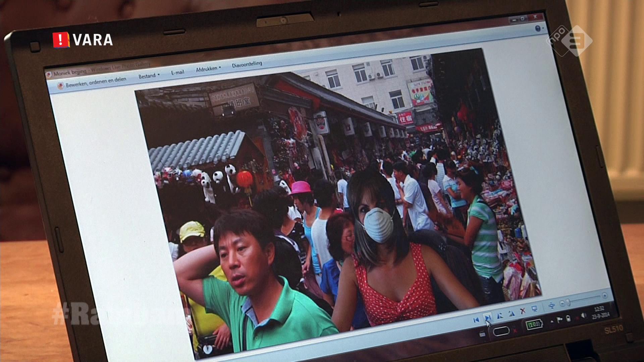Viewport: 644px width, 362px height.
Task: Open the help icon dropdown
Action: (x=538, y=28)
